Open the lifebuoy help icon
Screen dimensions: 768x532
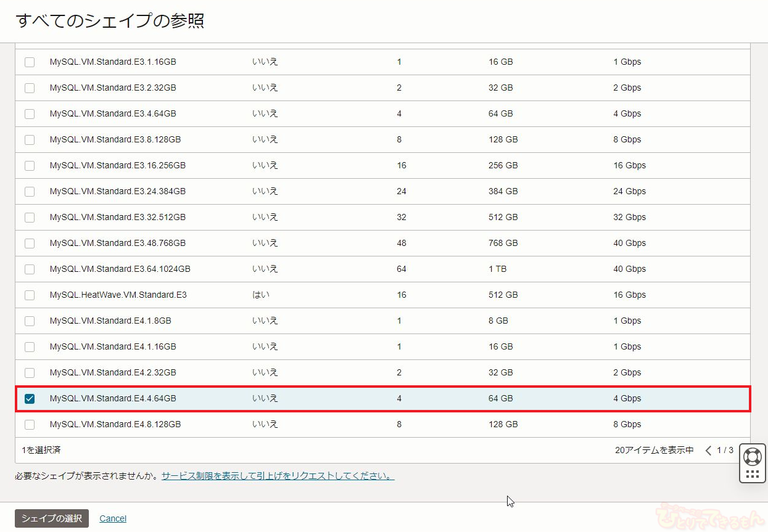point(752,457)
